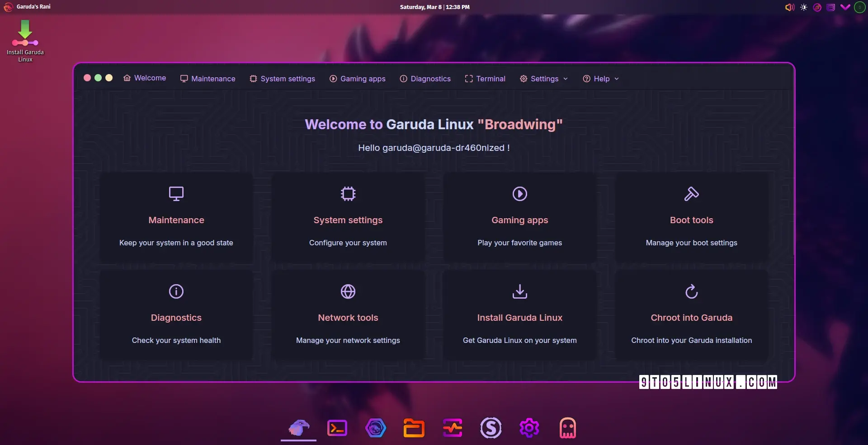Click the Welcome to Garuda Linux heading
Image resolution: width=868 pixels, height=445 pixels.
[434, 124]
